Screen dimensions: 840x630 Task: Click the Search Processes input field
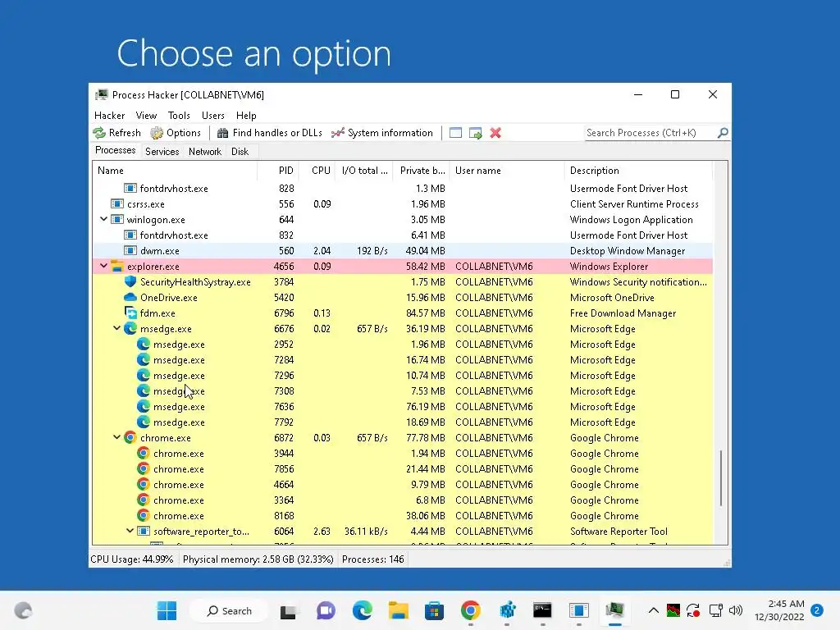(651, 133)
